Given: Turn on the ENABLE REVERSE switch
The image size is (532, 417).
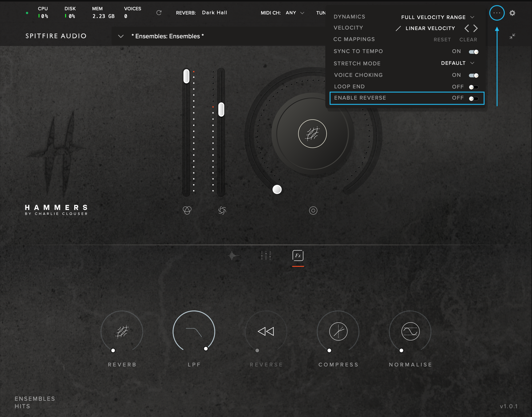Looking at the screenshot, I should [473, 99].
